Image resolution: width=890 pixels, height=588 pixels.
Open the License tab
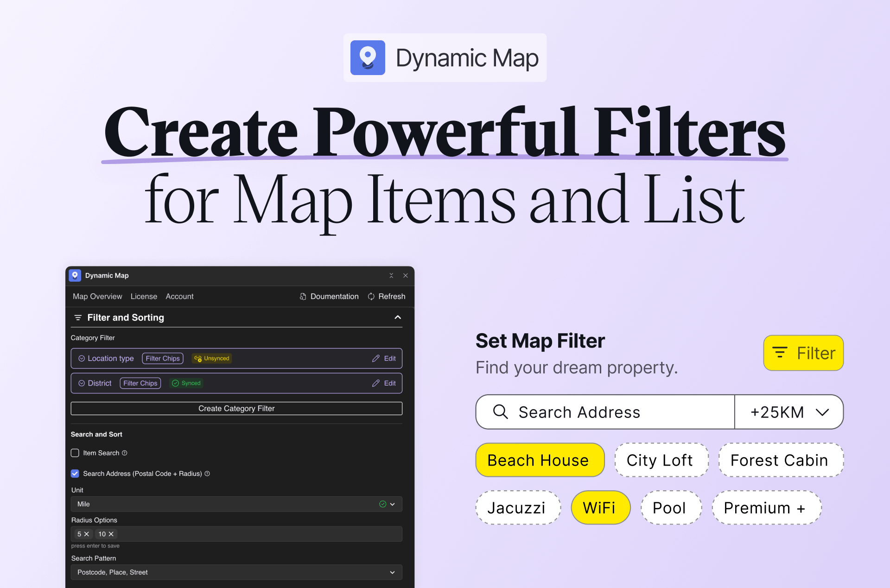click(x=144, y=297)
